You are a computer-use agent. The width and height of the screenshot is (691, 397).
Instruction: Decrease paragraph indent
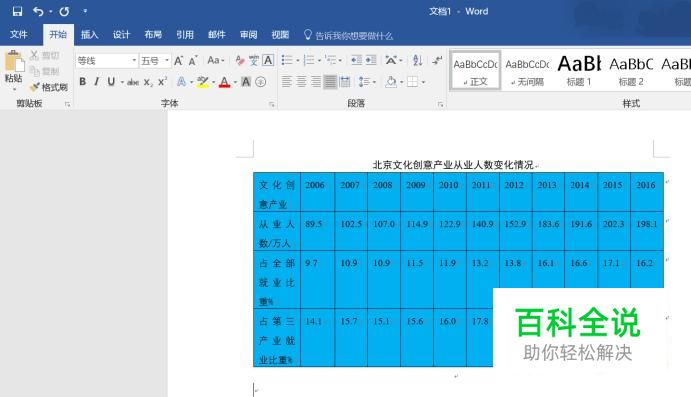point(357,60)
